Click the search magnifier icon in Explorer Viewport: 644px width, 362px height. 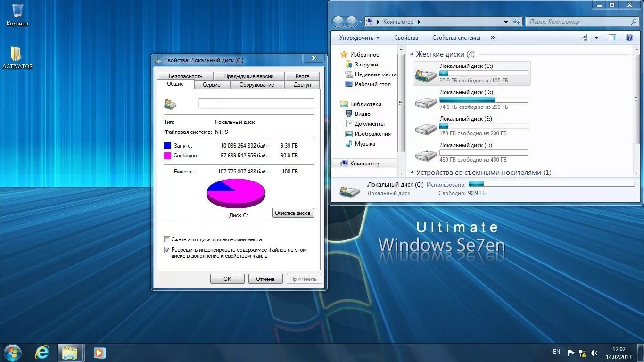click(x=634, y=22)
